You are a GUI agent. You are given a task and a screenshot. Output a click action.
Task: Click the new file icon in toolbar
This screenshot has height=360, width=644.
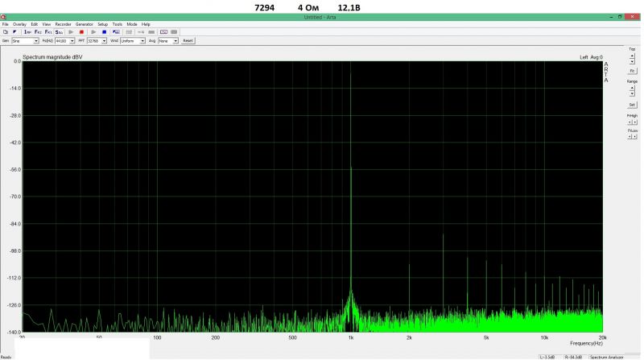6,31
